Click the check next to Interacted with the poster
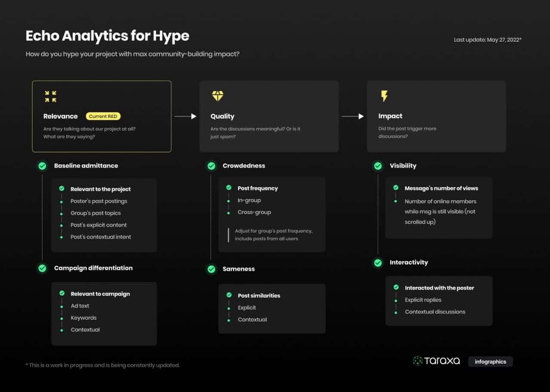Screen dimensions: 550x392 396,287
